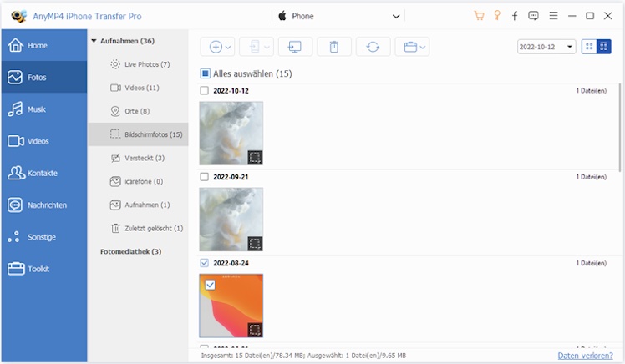Click the refresh sync icon

coord(373,47)
